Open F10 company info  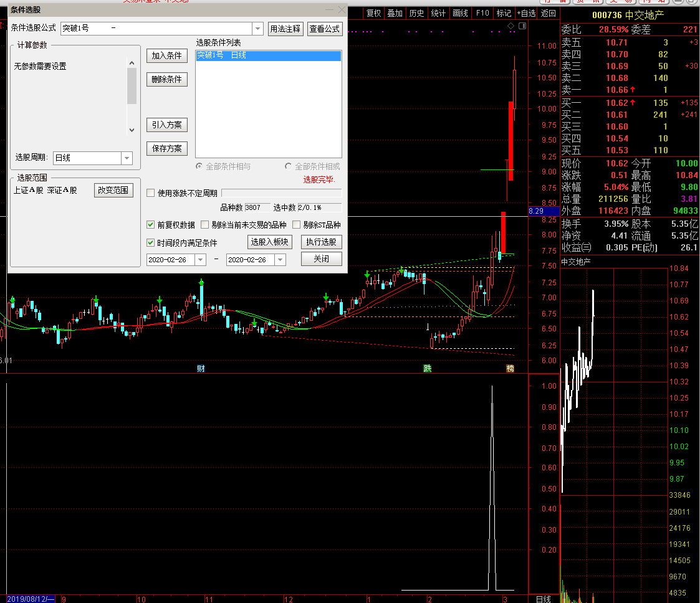pos(482,13)
